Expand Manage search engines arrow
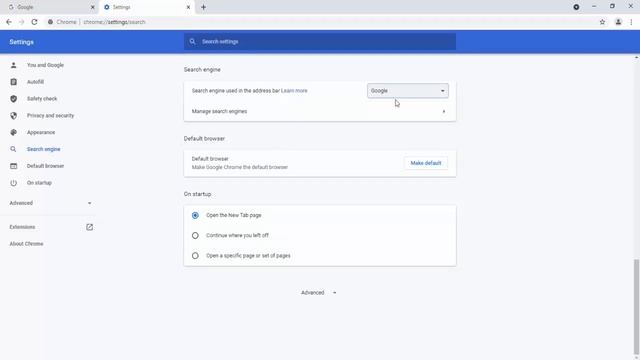Viewport: 640px width, 360px height. coord(444,111)
